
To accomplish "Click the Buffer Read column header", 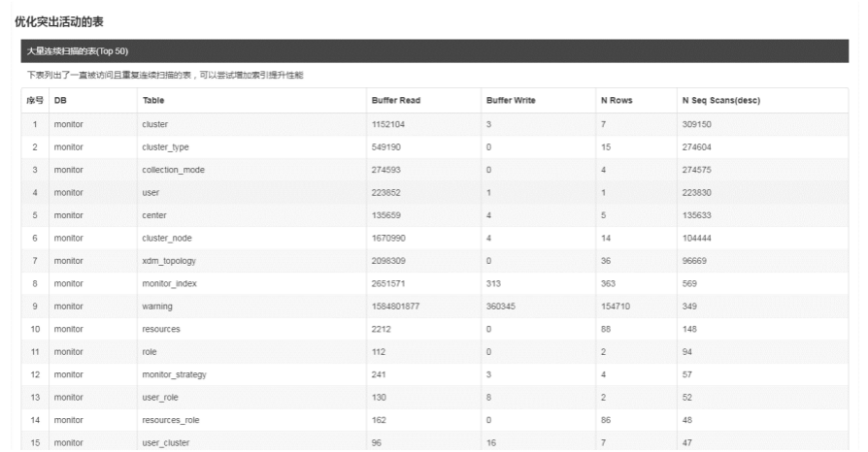I will point(396,100).
